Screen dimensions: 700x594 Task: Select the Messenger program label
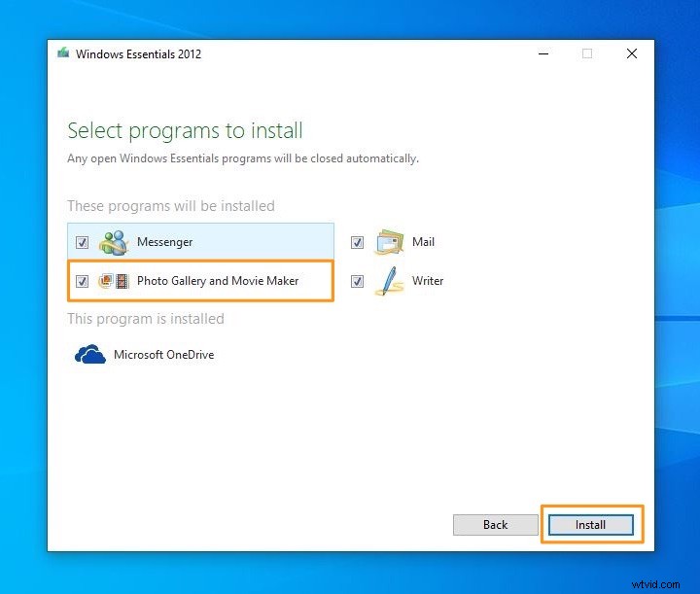coord(164,242)
